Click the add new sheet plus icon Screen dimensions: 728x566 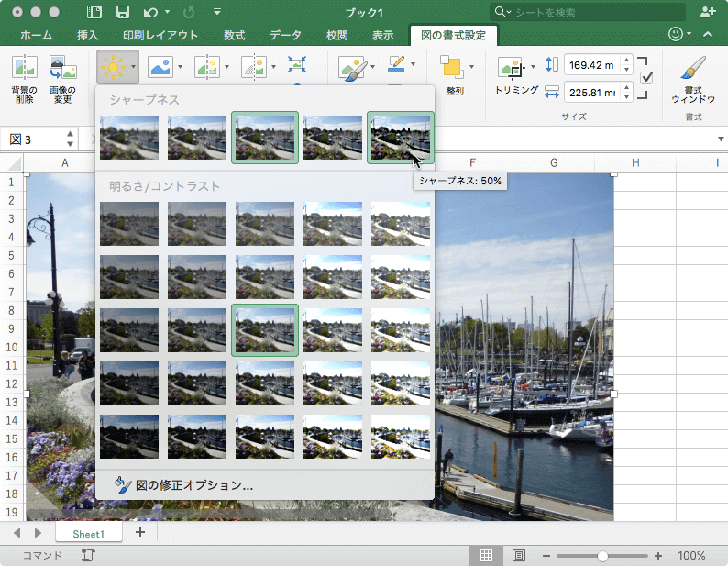[140, 532]
